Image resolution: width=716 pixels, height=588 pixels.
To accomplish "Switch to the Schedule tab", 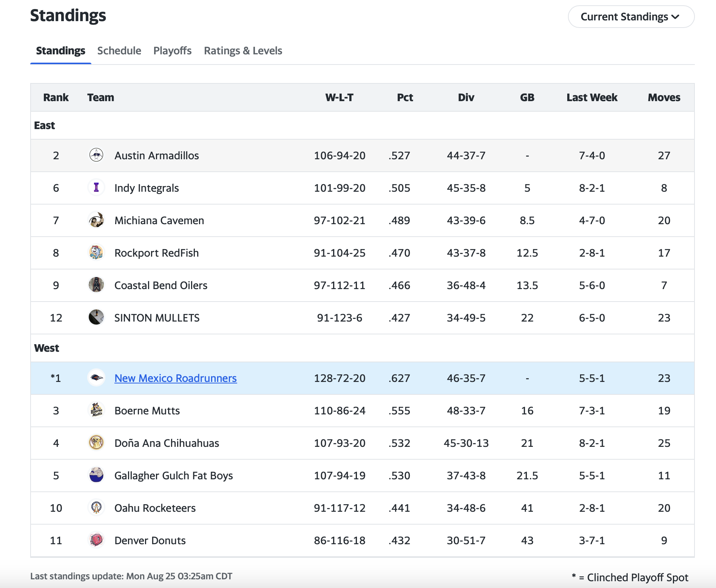I will pyautogui.click(x=119, y=51).
